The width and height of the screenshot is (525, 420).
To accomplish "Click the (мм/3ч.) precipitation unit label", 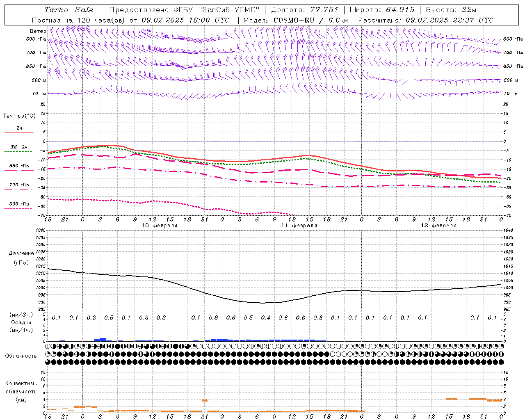I will [x=21, y=315].
